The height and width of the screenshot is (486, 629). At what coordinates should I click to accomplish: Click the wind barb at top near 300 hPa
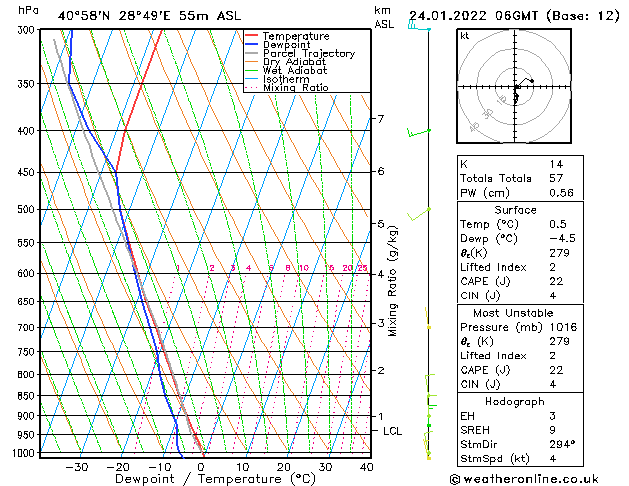[x=419, y=28]
